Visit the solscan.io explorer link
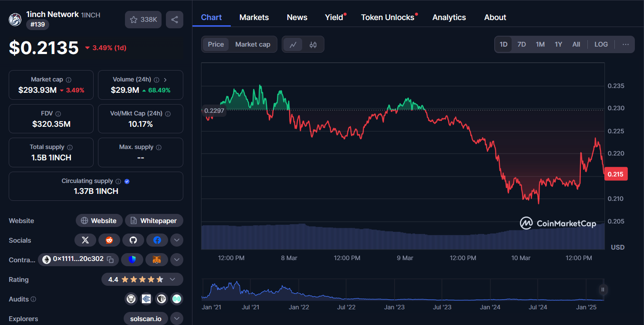Viewport: 644px width, 325px height. (145, 318)
